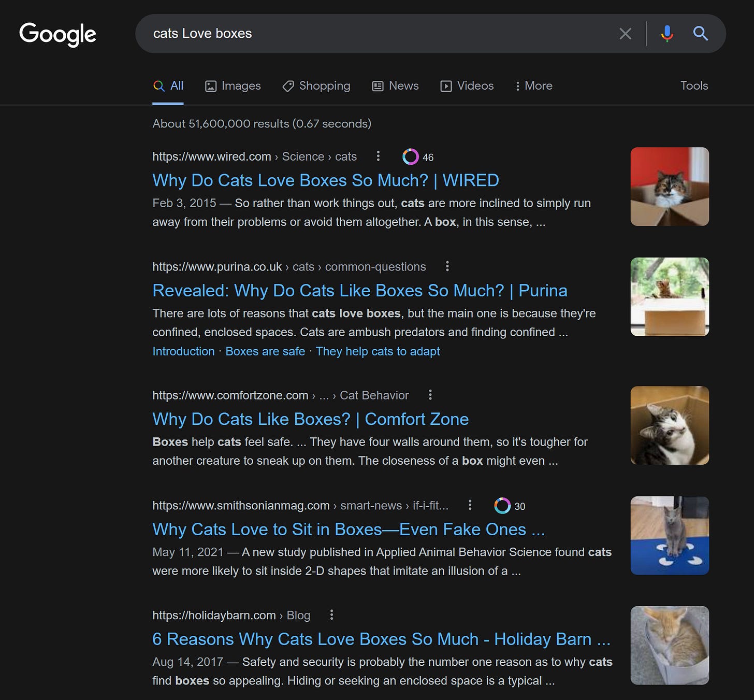
Task: Click the magnifying glass search button
Action: tap(700, 34)
